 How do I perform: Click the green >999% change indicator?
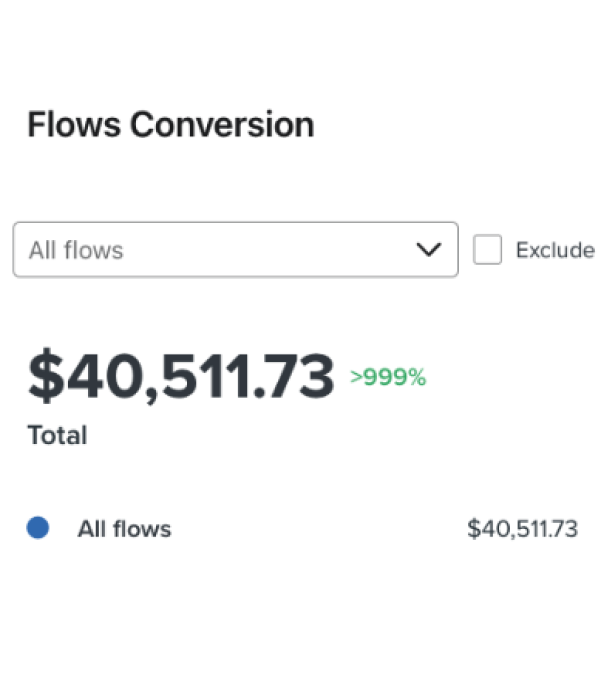388,377
